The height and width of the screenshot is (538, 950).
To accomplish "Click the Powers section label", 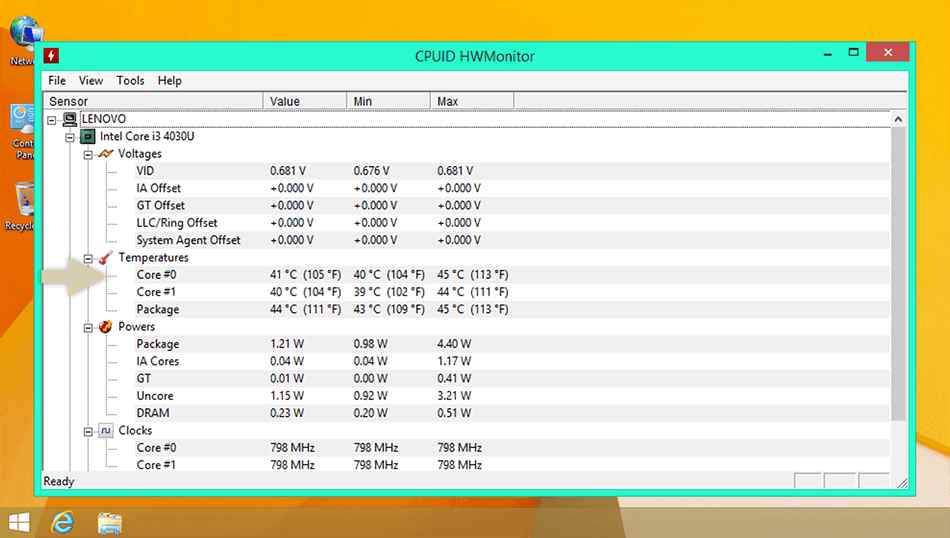I will coord(136,327).
